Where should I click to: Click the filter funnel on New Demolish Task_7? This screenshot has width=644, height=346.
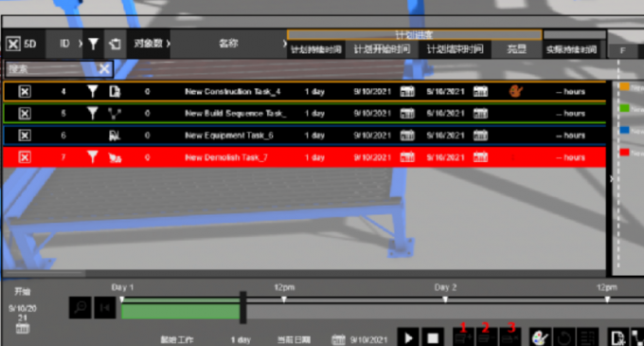pos(93,157)
